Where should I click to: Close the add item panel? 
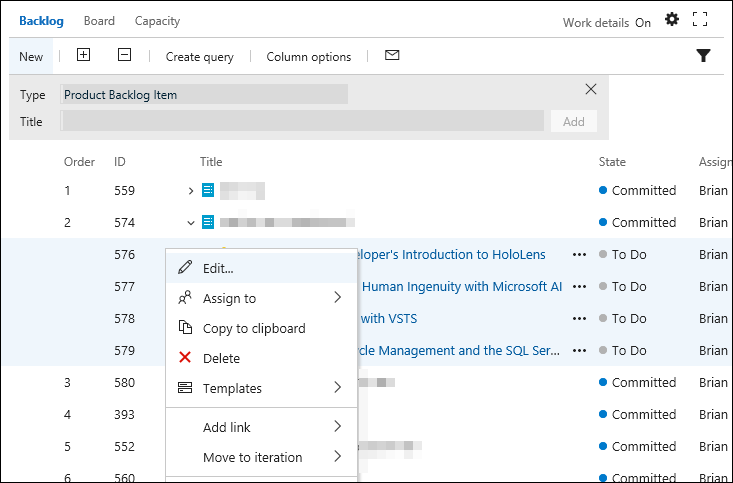(x=591, y=89)
